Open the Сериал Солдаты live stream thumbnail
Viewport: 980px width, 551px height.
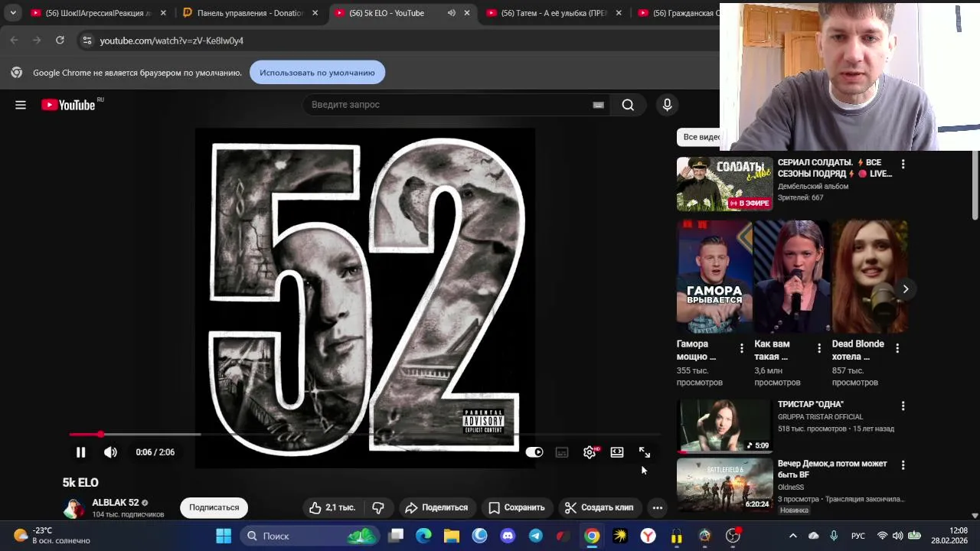pyautogui.click(x=724, y=184)
